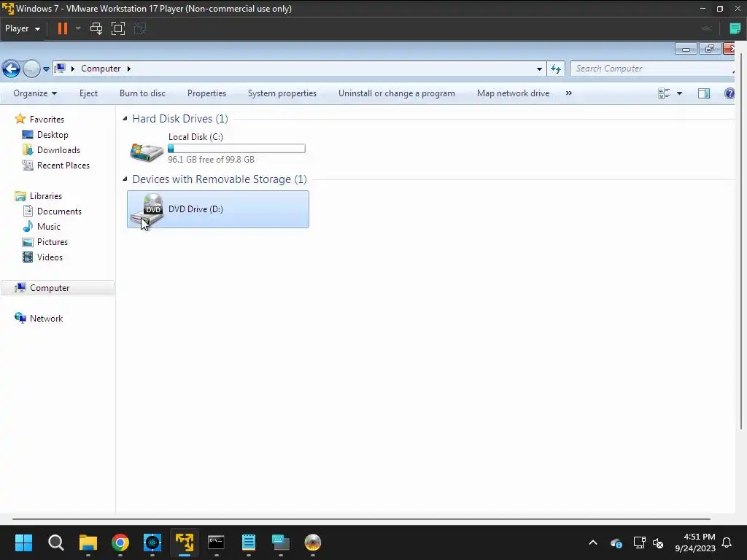Image resolution: width=747 pixels, height=560 pixels.
Task: Open the Notepad taskbar icon
Action: [249, 542]
